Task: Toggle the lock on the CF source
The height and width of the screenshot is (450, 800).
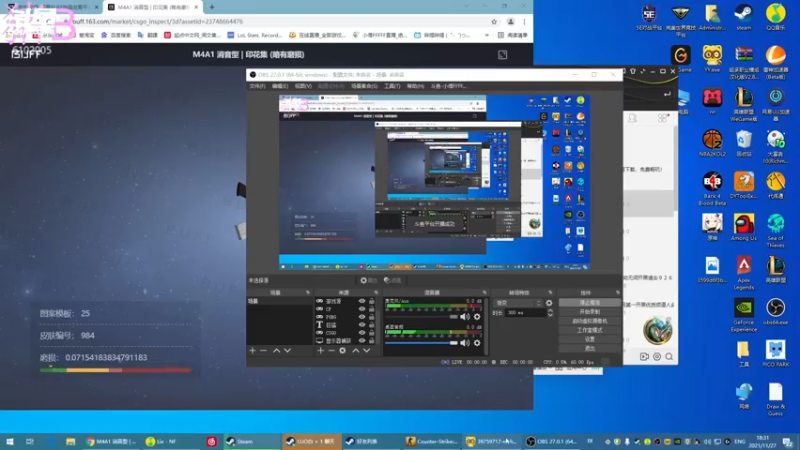Action: pyautogui.click(x=371, y=309)
